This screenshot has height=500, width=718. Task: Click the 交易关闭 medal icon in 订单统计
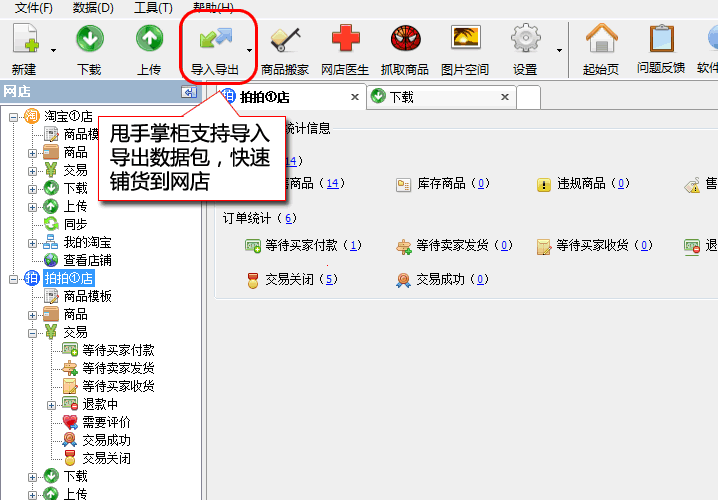[253, 280]
